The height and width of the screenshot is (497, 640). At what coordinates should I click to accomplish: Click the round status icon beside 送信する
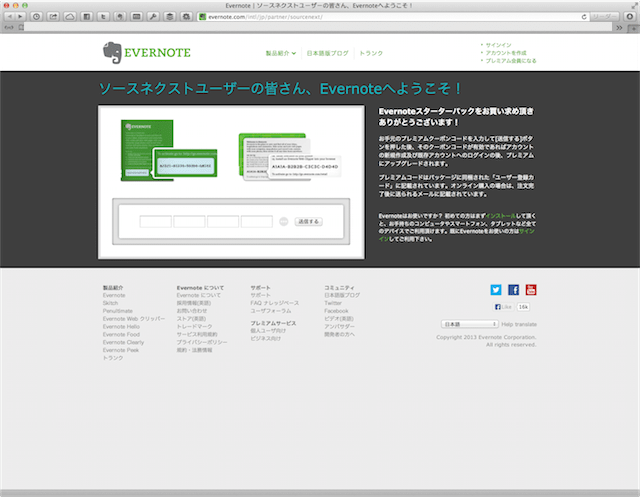point(284,222)
